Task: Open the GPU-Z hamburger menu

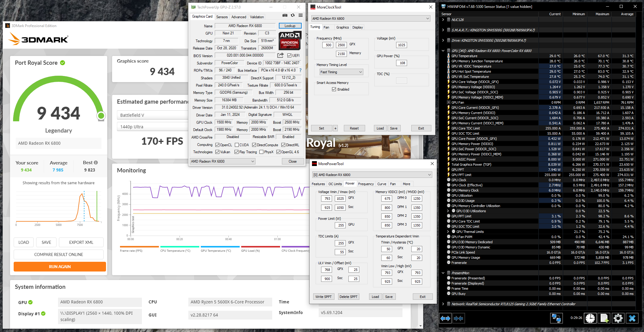Action: (300, 16)
